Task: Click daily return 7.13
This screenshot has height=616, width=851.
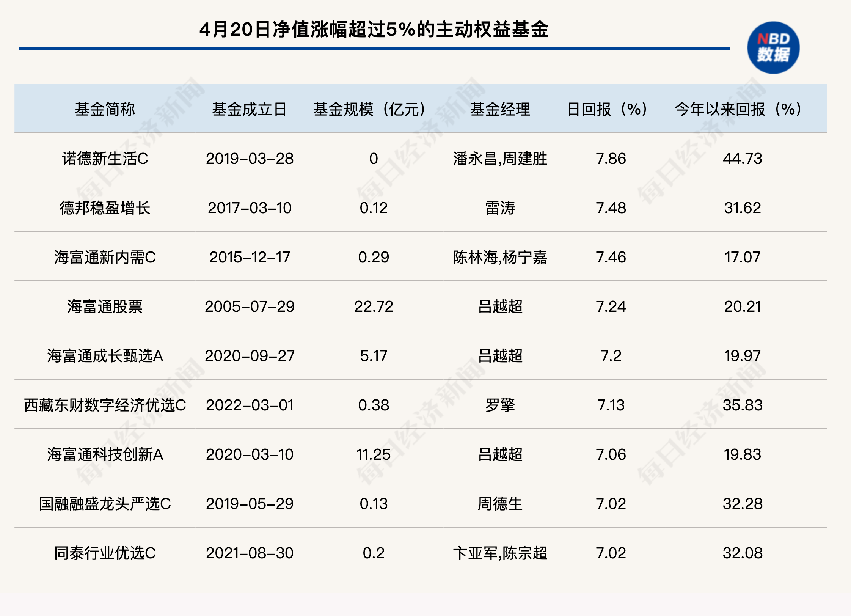Action: [611, 405]
